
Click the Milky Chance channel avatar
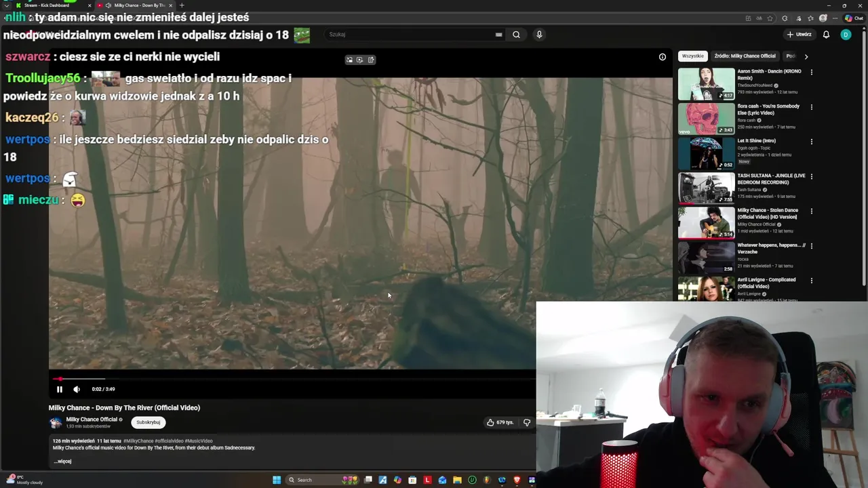[55, 422]
